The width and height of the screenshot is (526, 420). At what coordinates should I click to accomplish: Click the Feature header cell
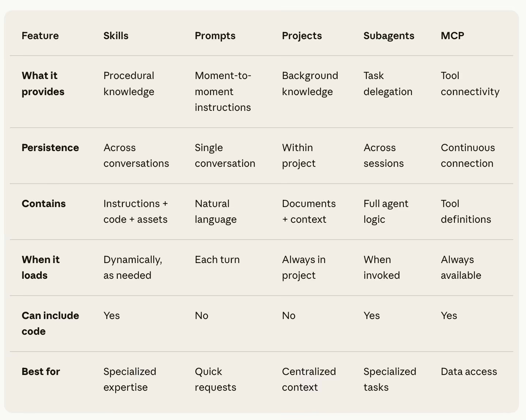pos(40,36)
